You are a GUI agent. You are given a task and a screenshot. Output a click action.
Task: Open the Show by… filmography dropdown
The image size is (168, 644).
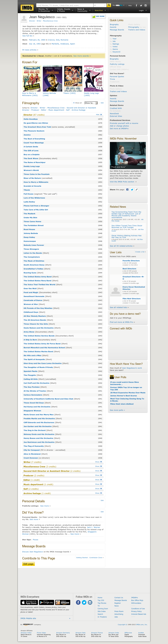click(91, 103)
